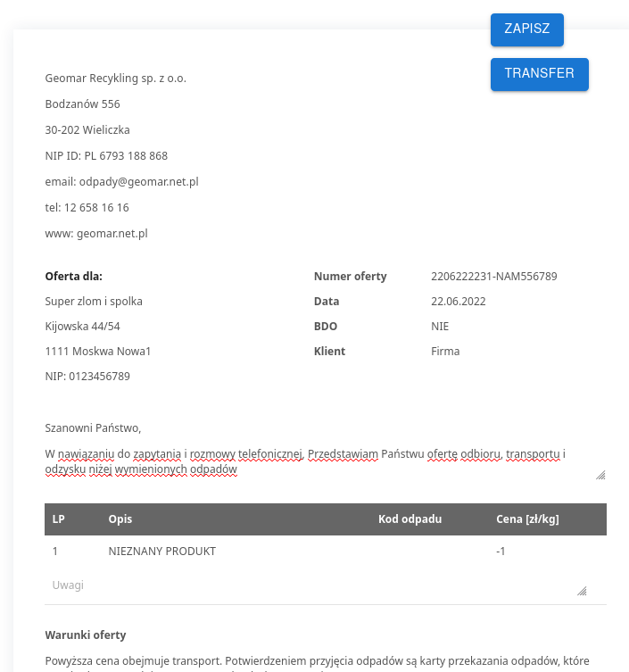Click the Uwagi field resize handle

582,590
